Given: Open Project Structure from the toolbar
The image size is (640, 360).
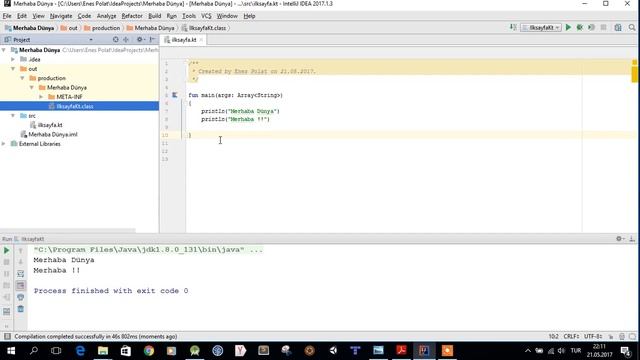Looking at the screenshot, I should (618, 27).
